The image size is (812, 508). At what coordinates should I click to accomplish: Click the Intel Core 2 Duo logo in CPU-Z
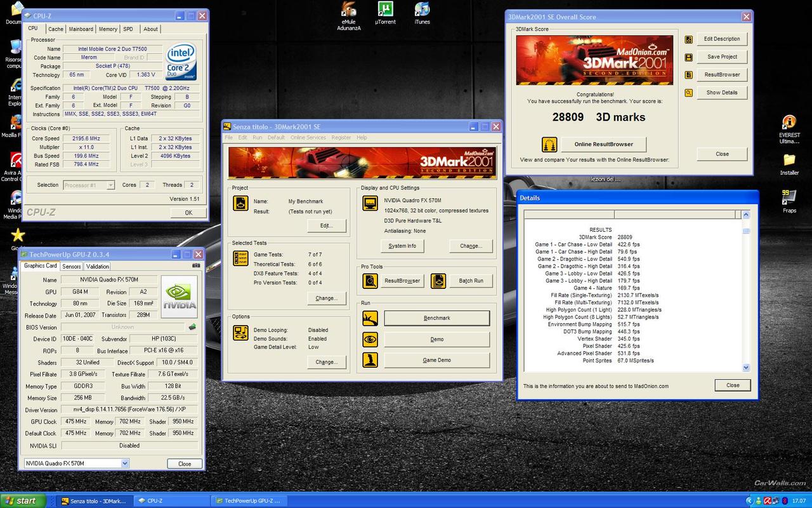point(181,62)
